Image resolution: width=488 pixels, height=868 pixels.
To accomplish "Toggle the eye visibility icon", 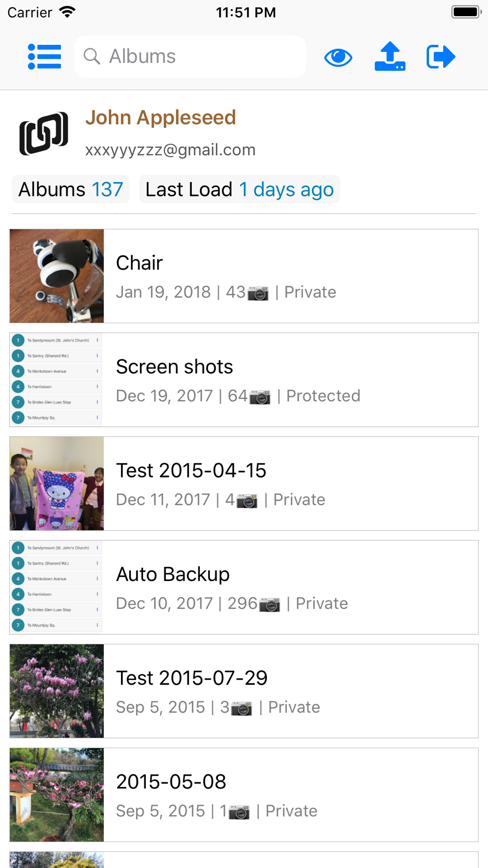I will pyautogui.click(x=338, y=57).
